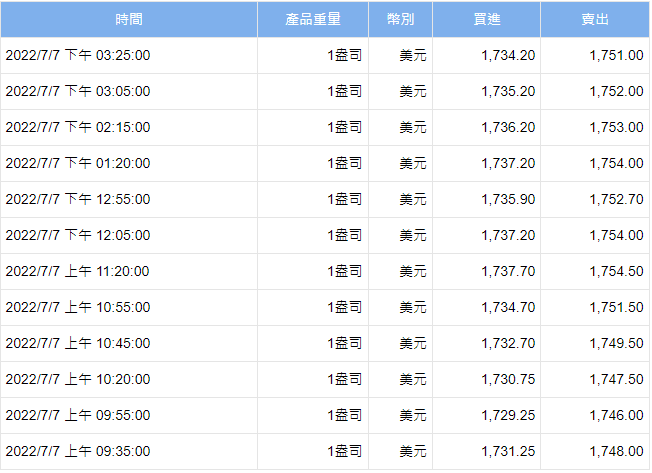Image resolution: width=652 pixels, height=473 pixels.
Task: Select the sell price 1,751.00
Action: pos(616,55)
